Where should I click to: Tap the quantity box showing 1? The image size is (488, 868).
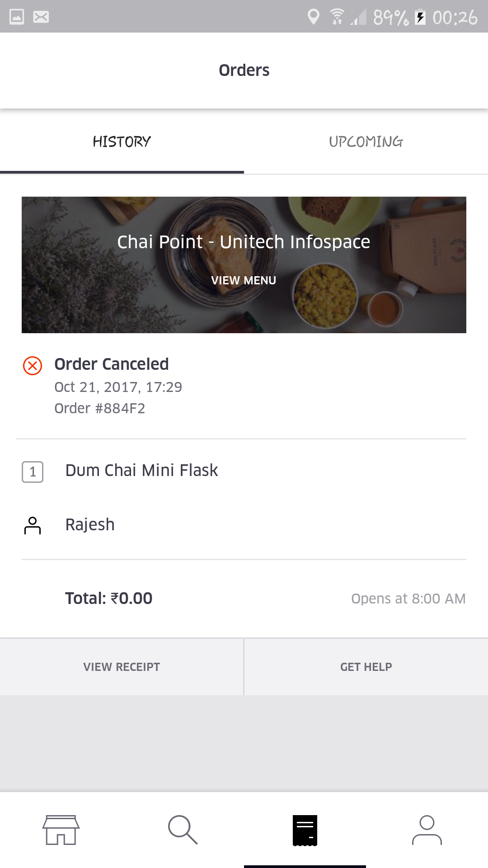pyautogui.click(x=33, y=472)
